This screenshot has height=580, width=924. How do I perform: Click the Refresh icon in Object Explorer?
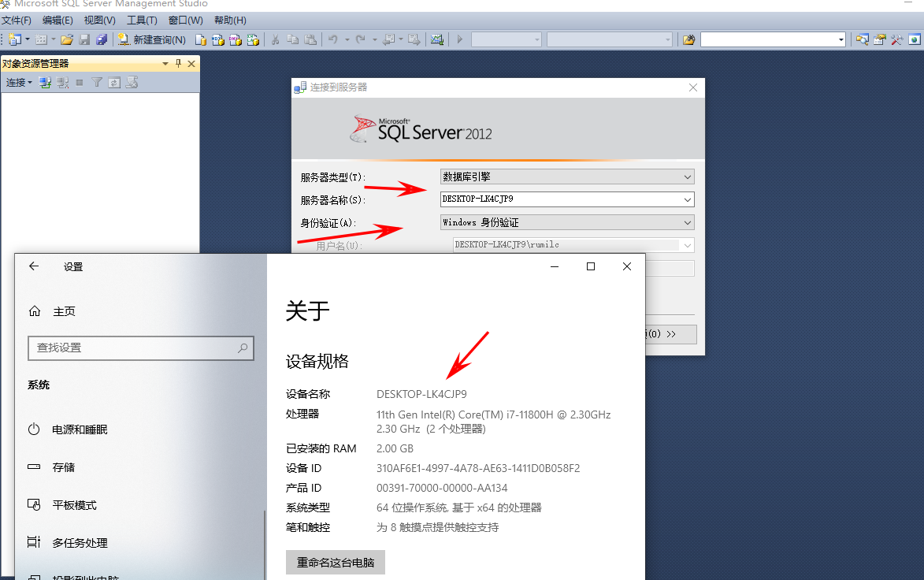tap(114, 83)
